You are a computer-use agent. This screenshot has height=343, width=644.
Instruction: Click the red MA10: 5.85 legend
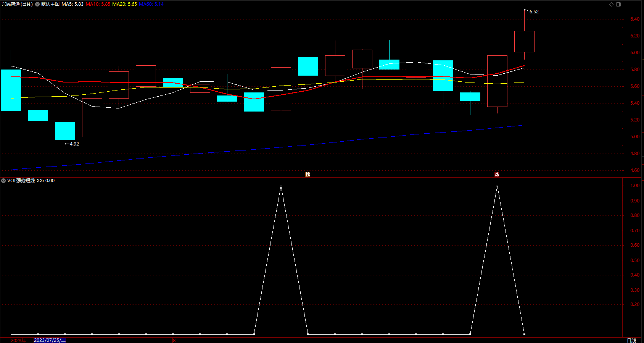98,4
